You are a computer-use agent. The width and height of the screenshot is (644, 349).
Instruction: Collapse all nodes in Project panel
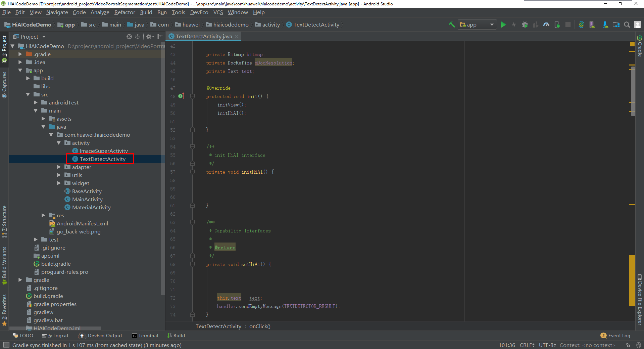click(x=138, y=37)
